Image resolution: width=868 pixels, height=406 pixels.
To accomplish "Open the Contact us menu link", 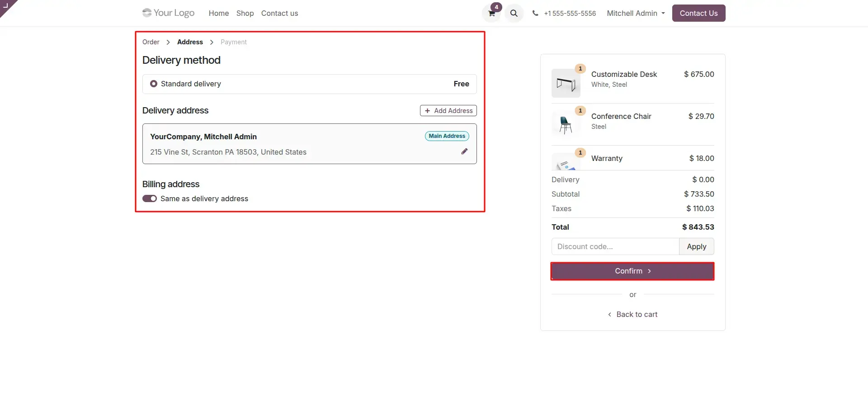I will [x=279, y=13].
